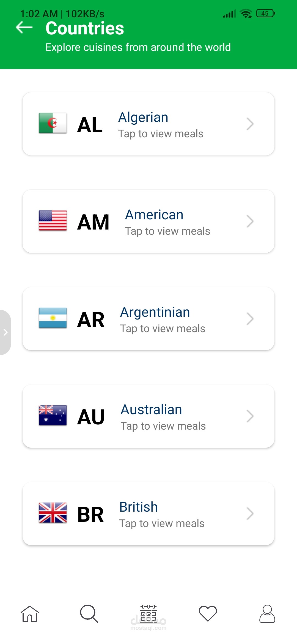This screenshot has height=644, width=297.
Task: Expand the Argentinian row chevron
Action: point(250,319)
